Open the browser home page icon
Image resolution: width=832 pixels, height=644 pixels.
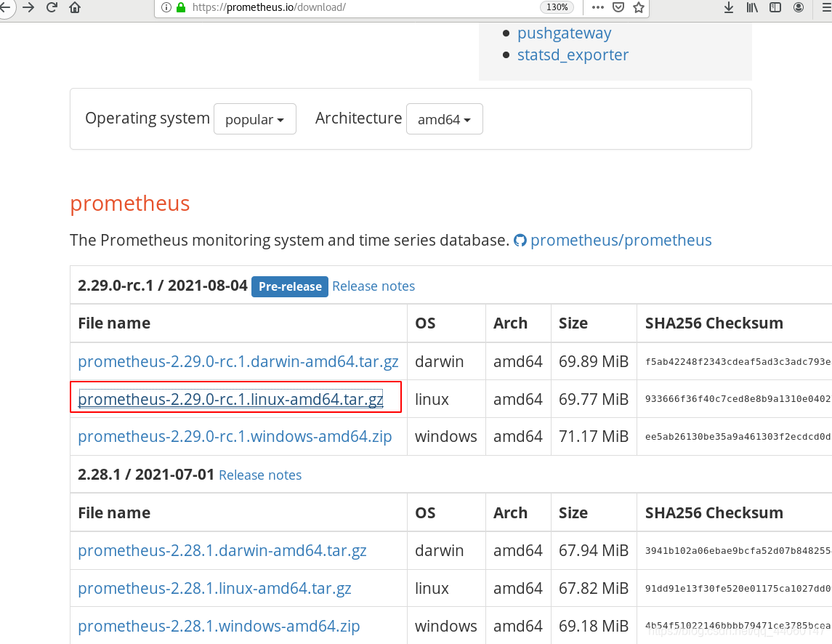click(75, 7)
